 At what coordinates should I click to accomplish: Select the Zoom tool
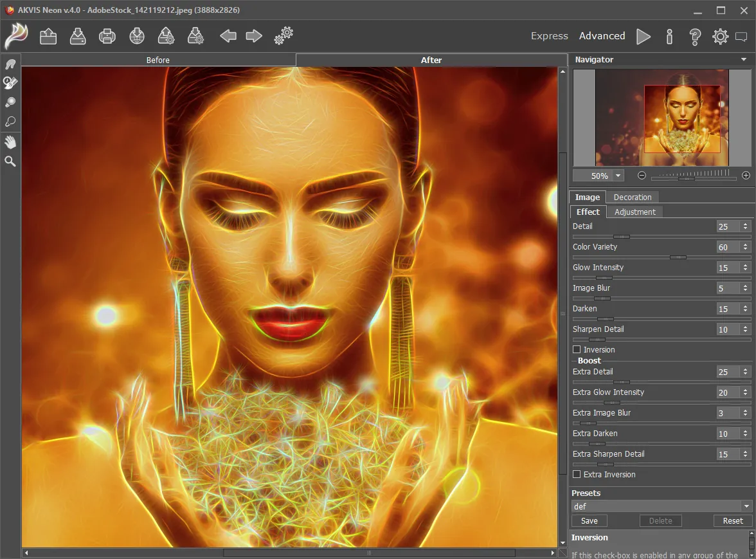coord(10,161)
